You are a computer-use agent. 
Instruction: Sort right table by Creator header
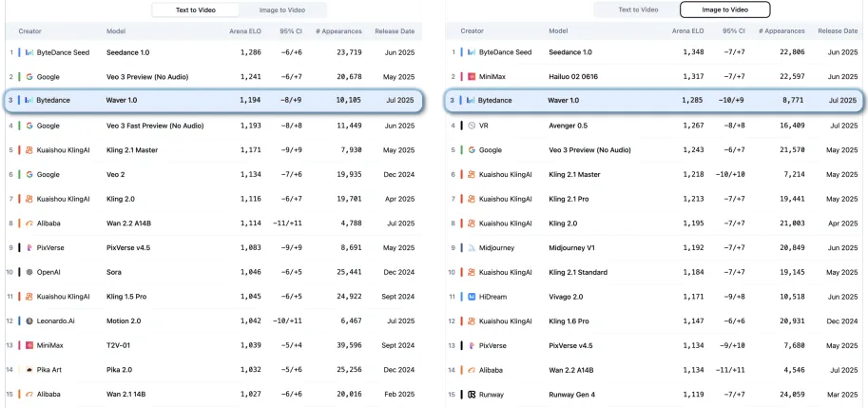473,31
